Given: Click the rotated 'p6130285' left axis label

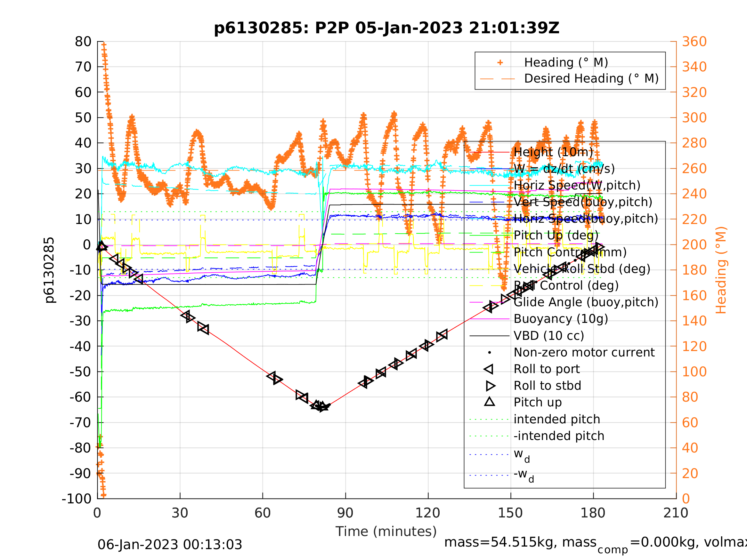Looking at the screenshot, I should (49, 270).
